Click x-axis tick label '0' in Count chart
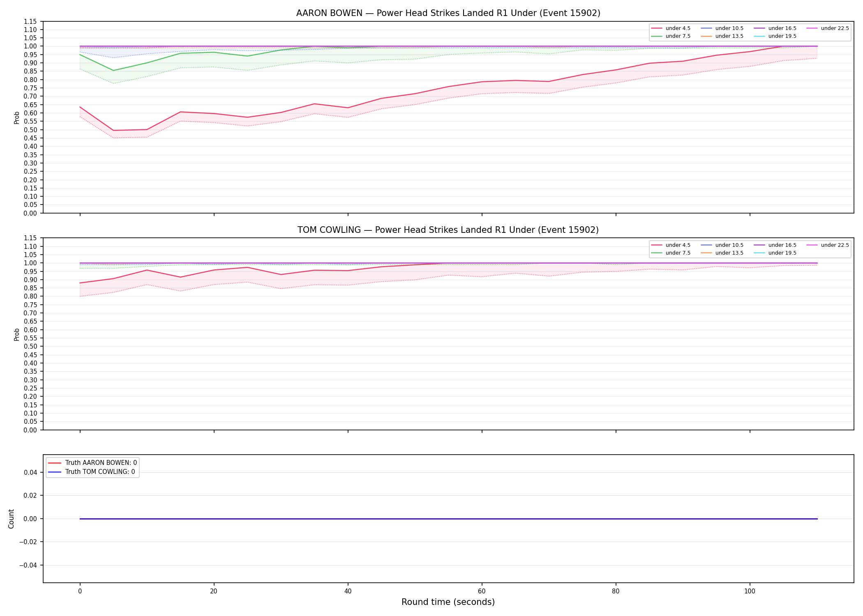863x616 pixels. point(80,591)
